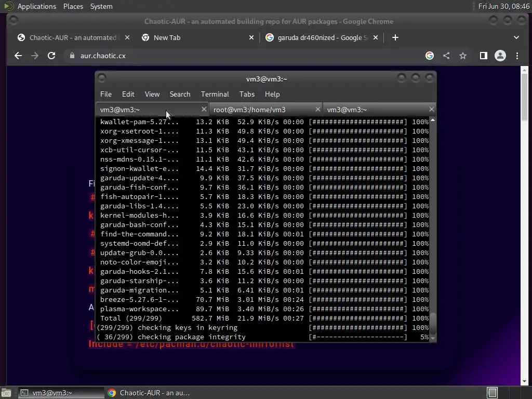
Task: Switch to Chaotic-AUR taskbar window
Action: (x=149, y=393)
